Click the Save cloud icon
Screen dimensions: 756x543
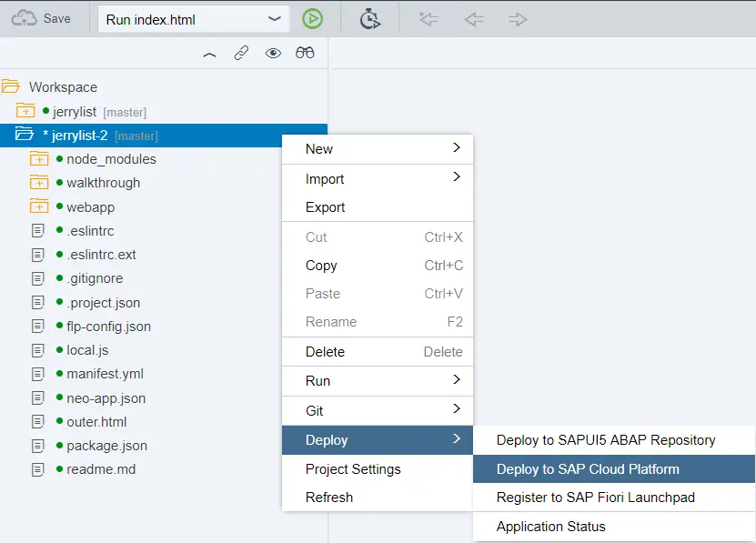click(24, 19)
